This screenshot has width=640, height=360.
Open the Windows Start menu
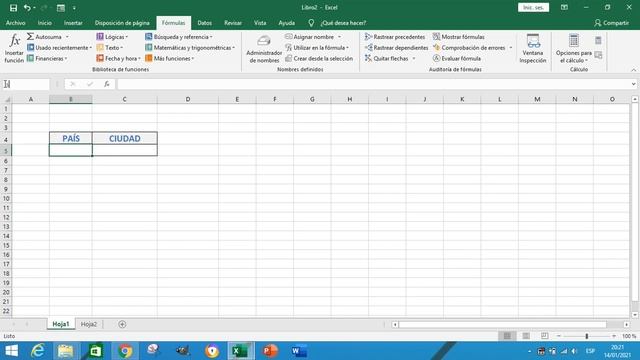tap(11, 351)
